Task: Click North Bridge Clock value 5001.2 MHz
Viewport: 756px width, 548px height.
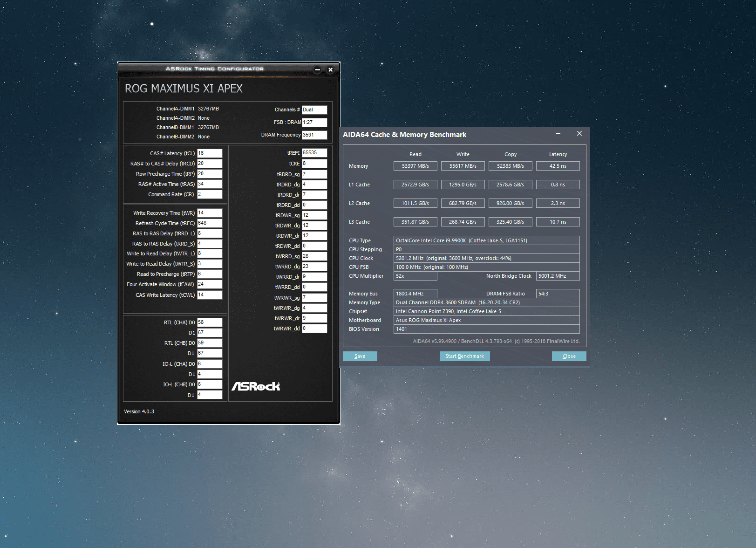Action: point(558,276)
